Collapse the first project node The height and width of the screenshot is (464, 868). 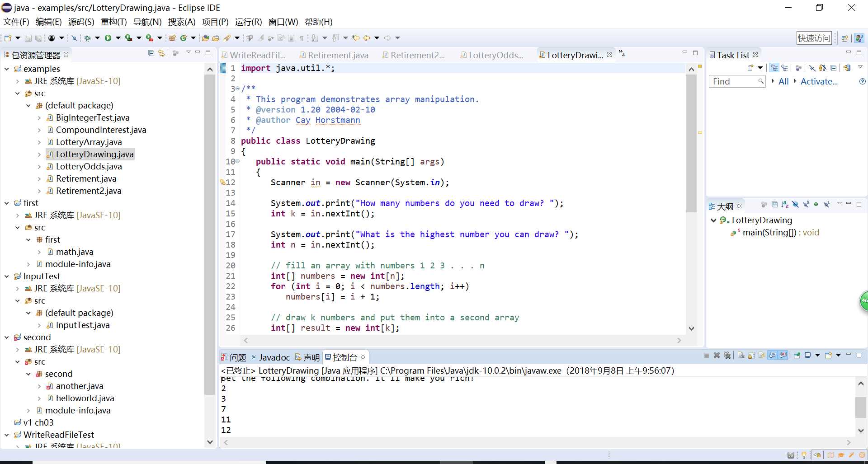[7, 203]
